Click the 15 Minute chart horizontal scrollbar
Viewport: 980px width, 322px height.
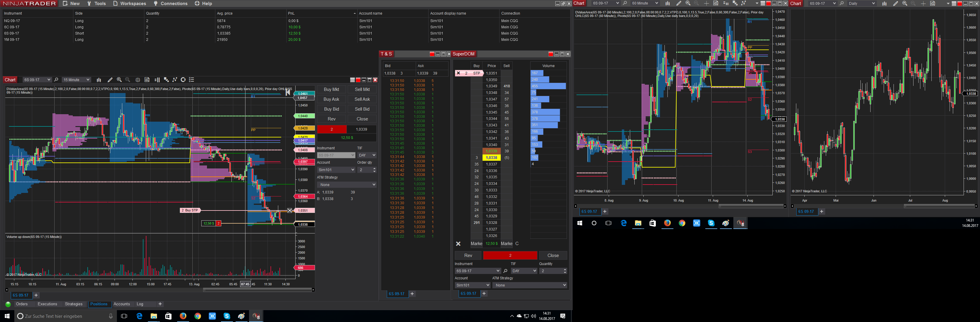tap(258, 290)
